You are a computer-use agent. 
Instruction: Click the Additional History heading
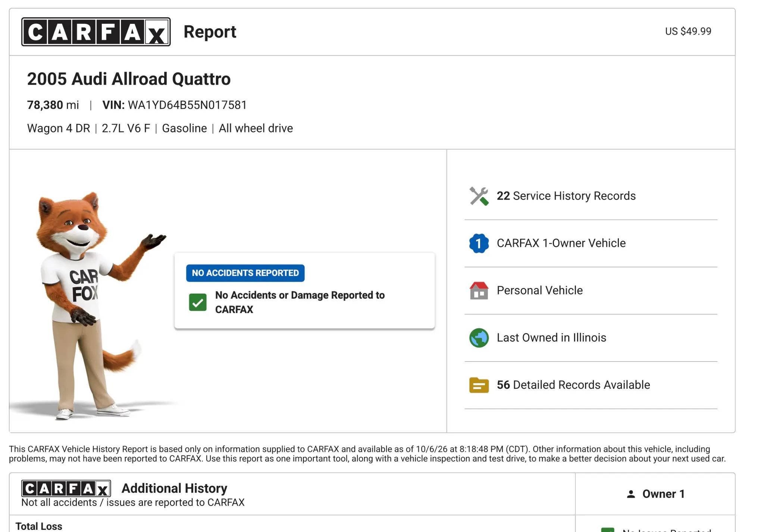tap(174, 488)
